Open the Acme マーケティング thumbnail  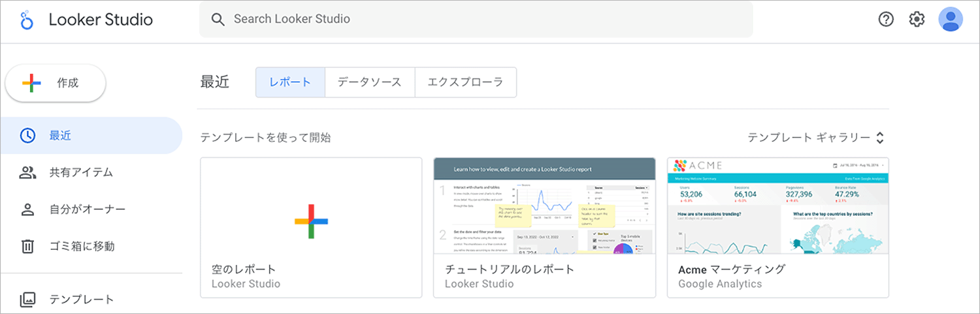[x=777, y=205]
